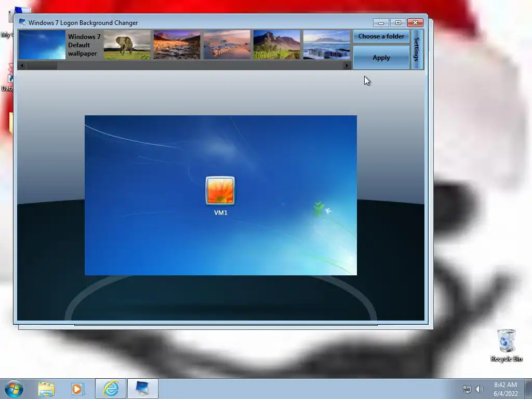Image resolution: width=532 pixels, height=399 pixels.
Task: Minimize the Logon Background Changer window
Action: (x=381, y=23)
